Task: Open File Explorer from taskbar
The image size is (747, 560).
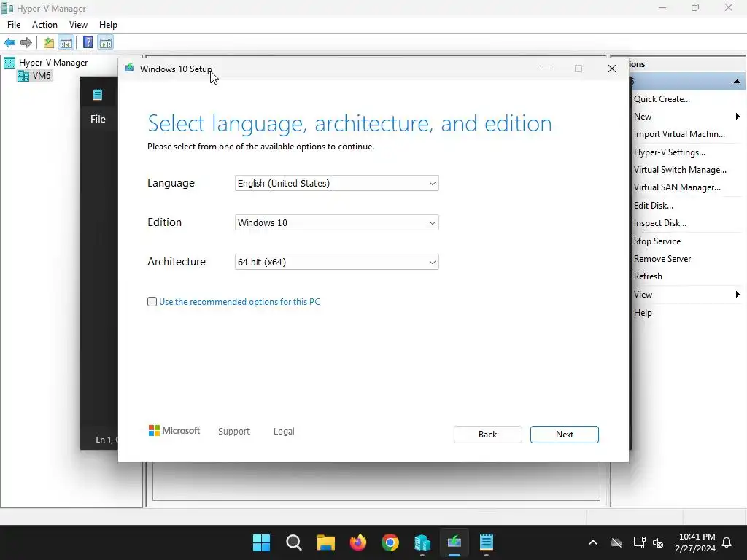Action: pos(326,542)
